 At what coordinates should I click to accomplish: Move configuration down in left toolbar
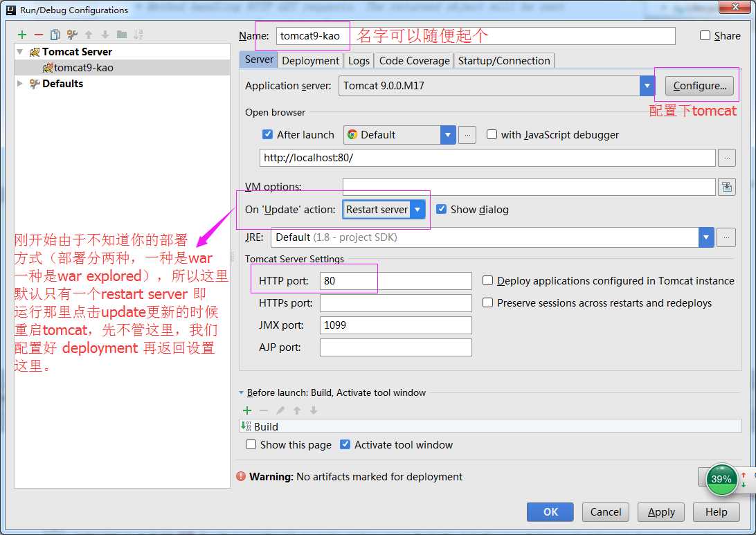pyautogui.click(x=105, y=35)
